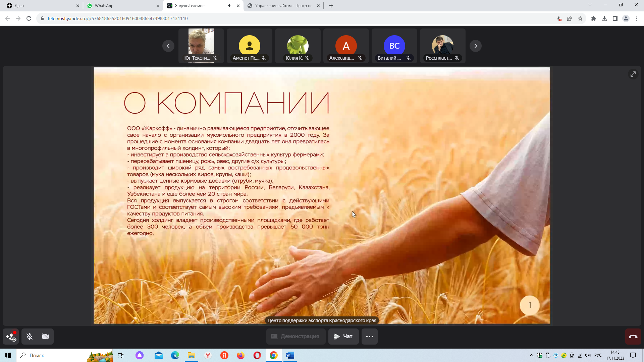Open a new browser tab
The width and height of the screenshot is (644, 362).
coord(331,6)
